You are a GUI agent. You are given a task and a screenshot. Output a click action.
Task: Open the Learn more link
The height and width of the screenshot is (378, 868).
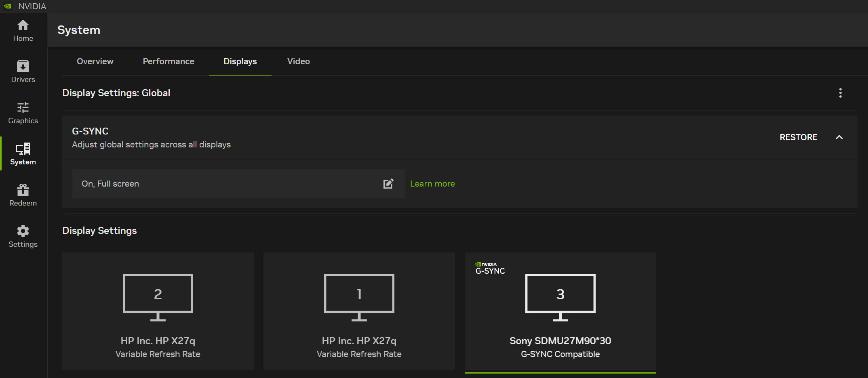(x=432, y=184)
